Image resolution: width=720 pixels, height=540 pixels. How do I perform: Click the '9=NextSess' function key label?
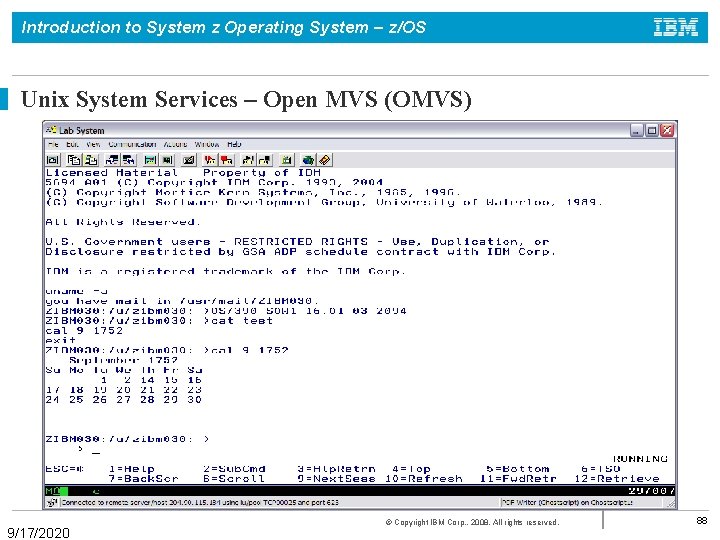pyautogui.click(x=337, y=478)
